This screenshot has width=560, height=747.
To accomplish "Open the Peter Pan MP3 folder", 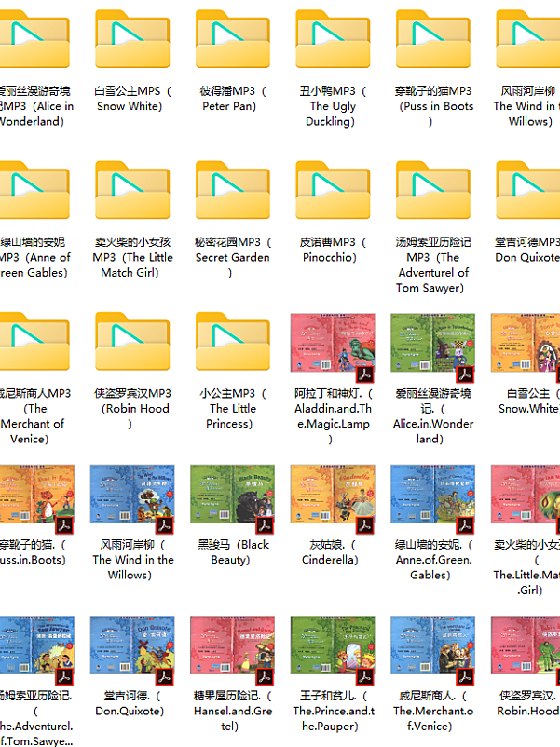I will tap(233, 41).
